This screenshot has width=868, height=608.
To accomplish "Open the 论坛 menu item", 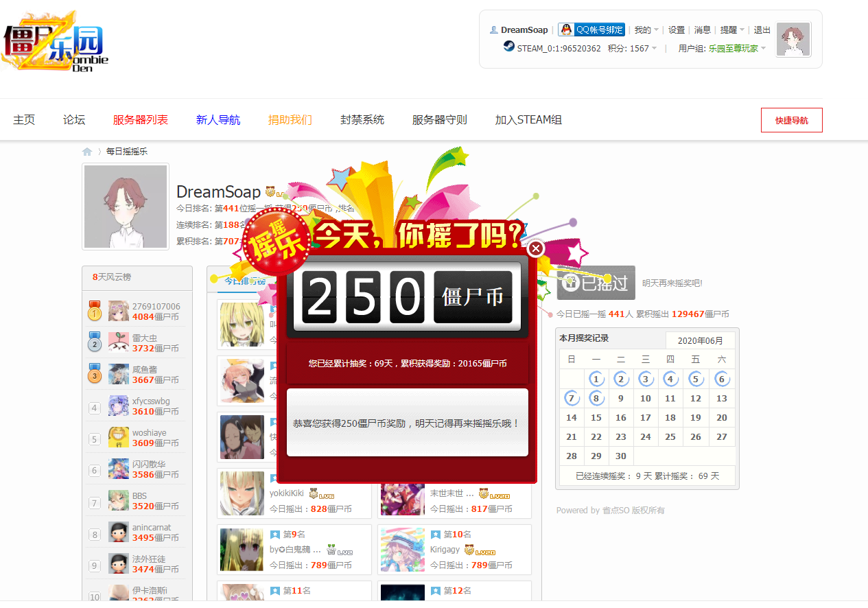I will tap(73, 119).
